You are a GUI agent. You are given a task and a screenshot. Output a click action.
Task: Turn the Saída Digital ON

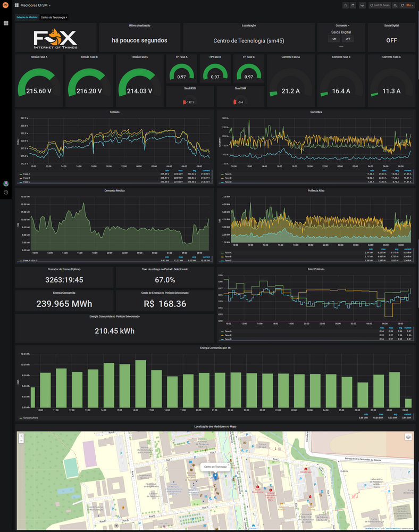click(334, 39)
